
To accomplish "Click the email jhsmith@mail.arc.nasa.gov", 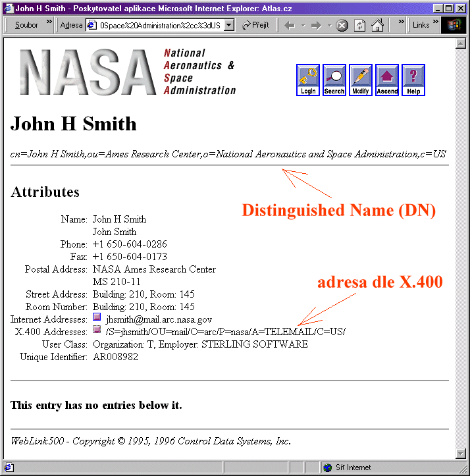I will [x=159, y=319].
